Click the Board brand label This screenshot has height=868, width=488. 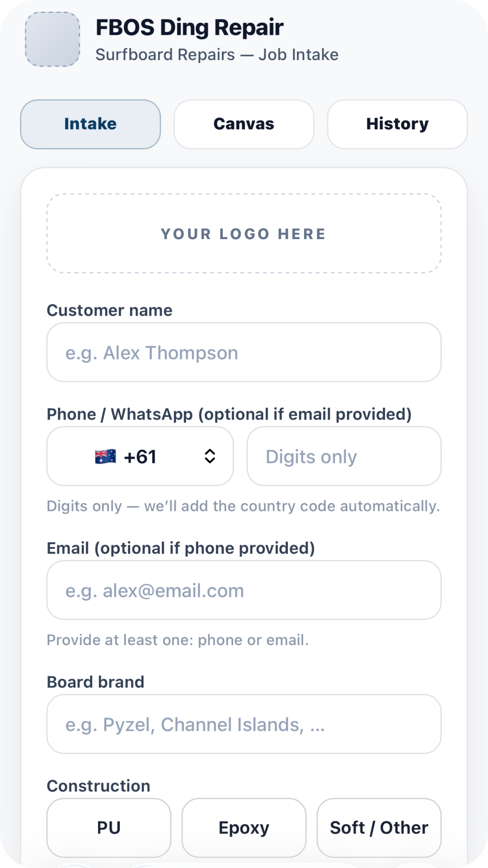click(95, 682)
